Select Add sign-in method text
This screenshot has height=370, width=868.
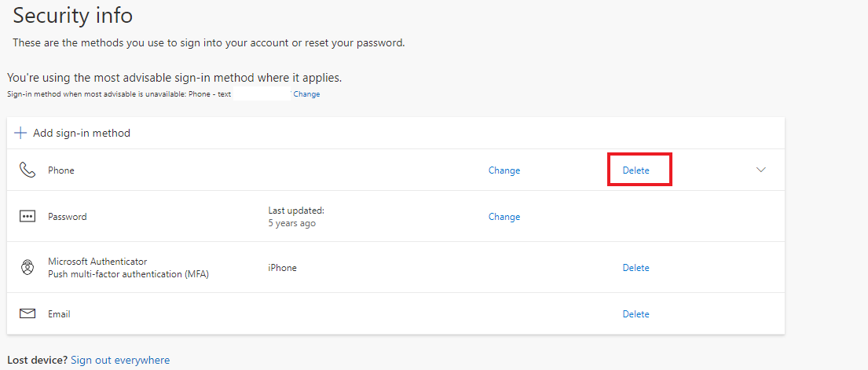pos(82,133)
